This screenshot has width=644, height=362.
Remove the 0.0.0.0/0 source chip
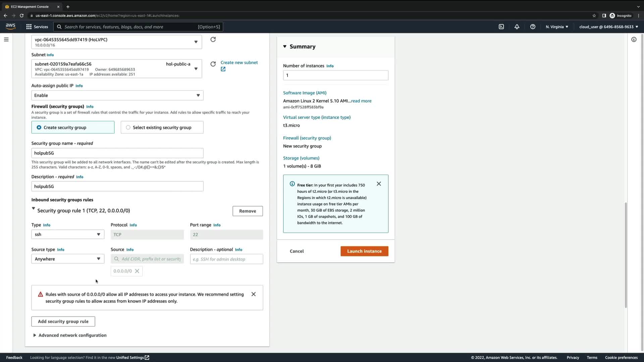point(137,271)
